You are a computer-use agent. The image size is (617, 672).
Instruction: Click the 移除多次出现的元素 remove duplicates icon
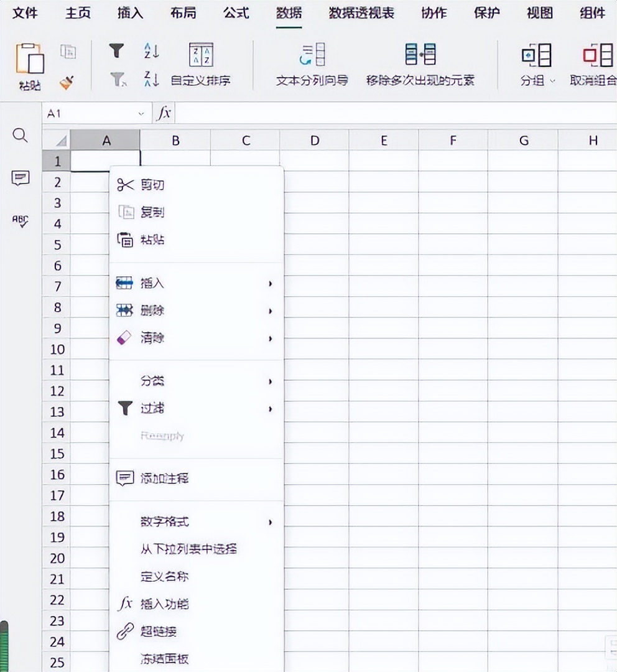pos(420,56)
